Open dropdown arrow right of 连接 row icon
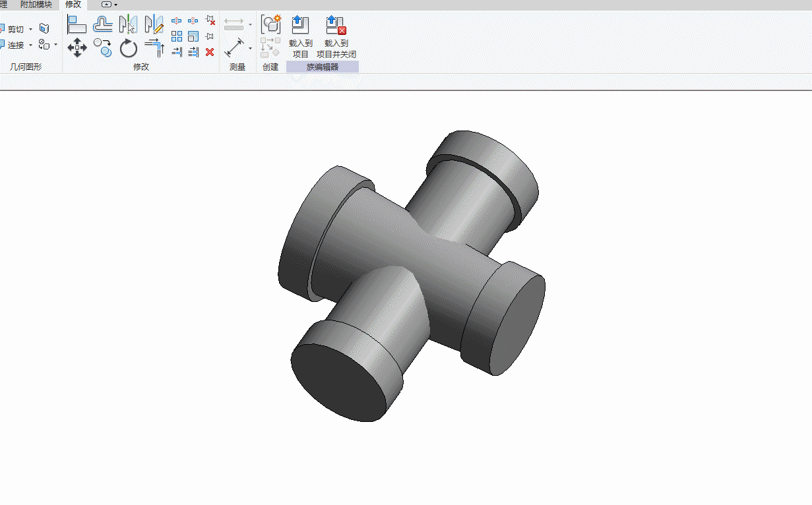Screen dimensions: 812x505 [x=56, y=45]
